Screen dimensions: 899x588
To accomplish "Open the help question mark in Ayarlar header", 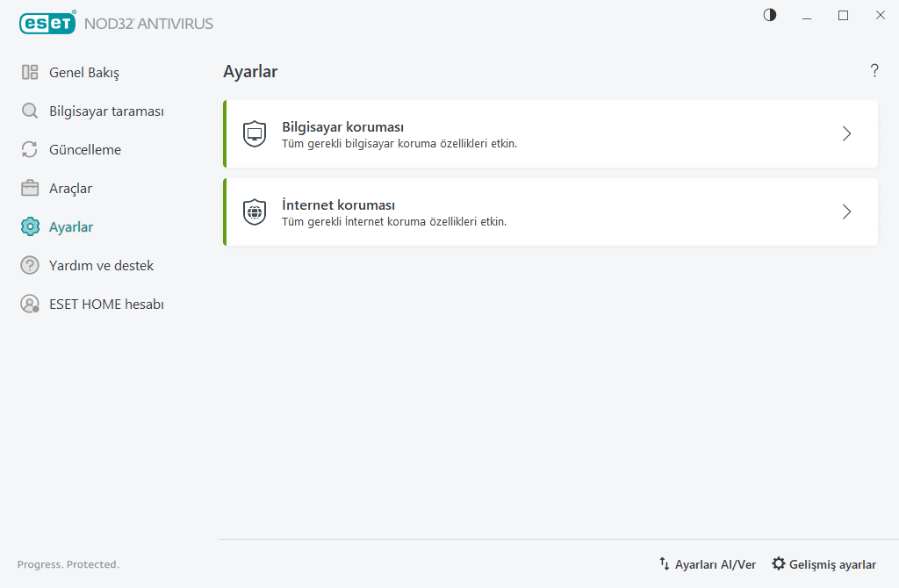I will 874,71.
